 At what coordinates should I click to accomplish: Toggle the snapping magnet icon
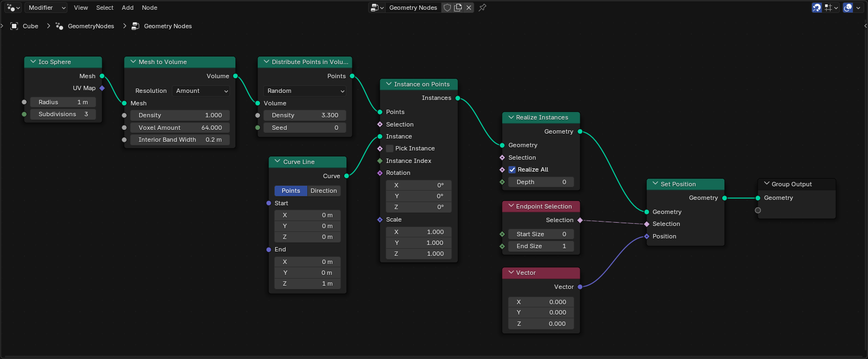pos(816,8)
